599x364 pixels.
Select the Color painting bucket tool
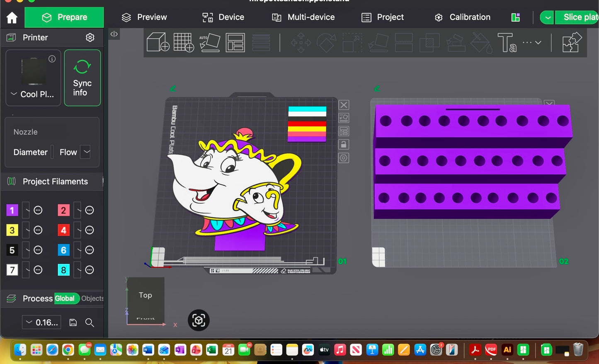(x=481, y=43)
